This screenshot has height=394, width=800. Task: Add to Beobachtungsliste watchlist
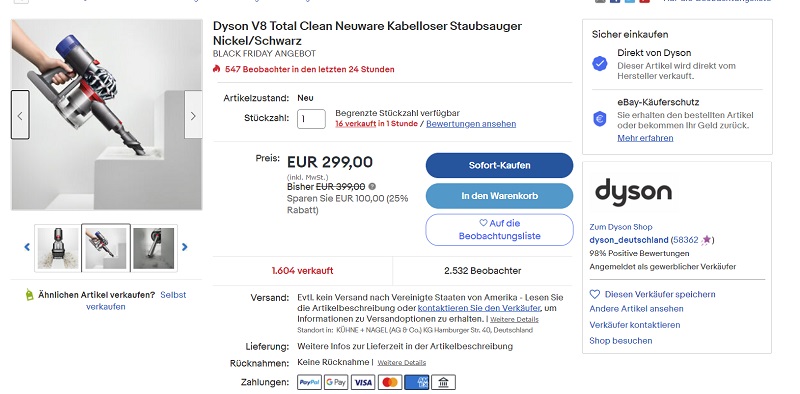(x=499, y=230)
